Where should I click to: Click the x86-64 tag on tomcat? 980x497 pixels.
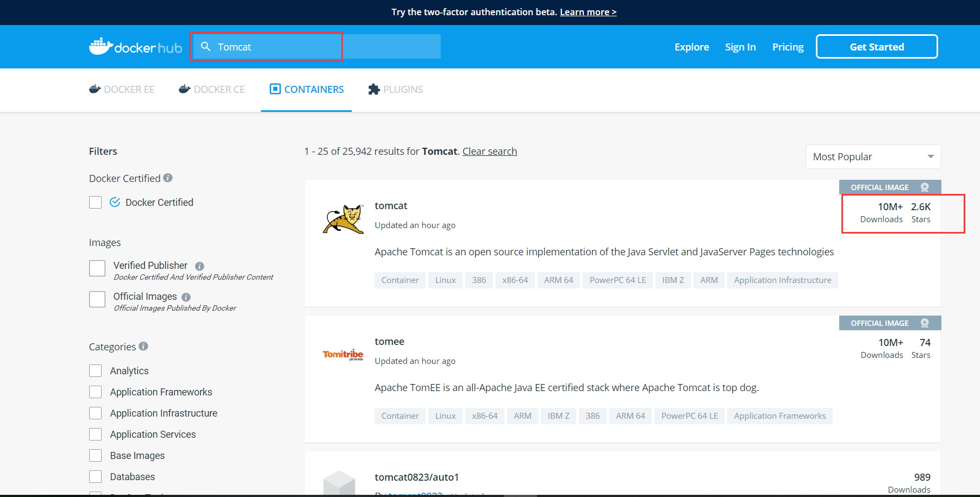click(515, 280)
